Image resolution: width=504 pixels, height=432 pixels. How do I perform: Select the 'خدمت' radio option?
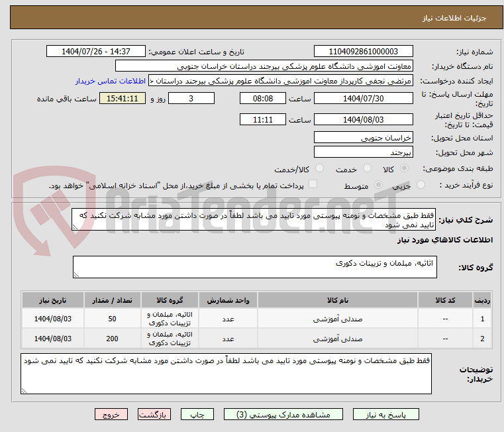(320, 169)
